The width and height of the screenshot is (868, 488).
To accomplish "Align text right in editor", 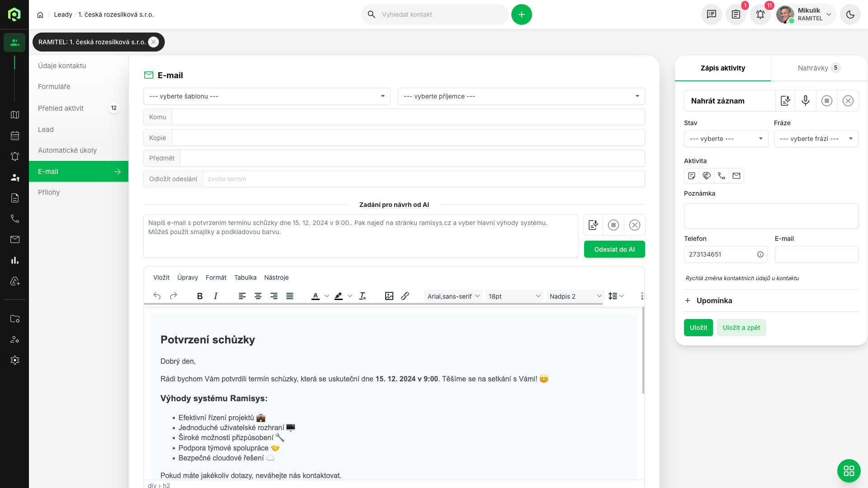I will tap(274, 296).
